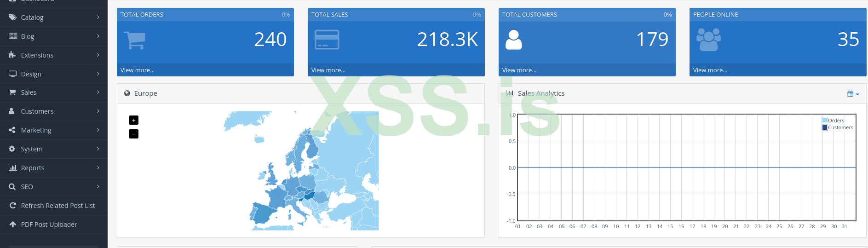Click the chart icon beside Sales Analytics
This screenshot has width=868, height=248.
[x=510, y=93]
